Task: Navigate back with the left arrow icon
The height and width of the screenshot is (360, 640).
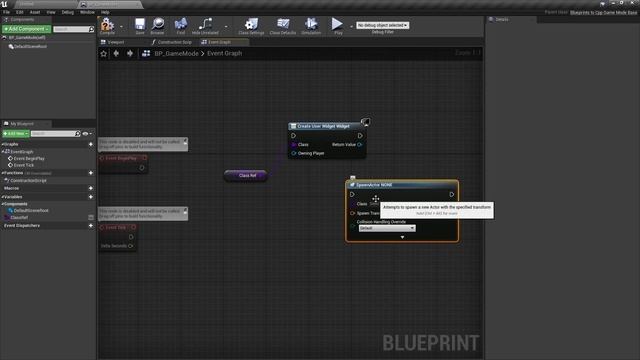Action: click(x=116, y=53)
